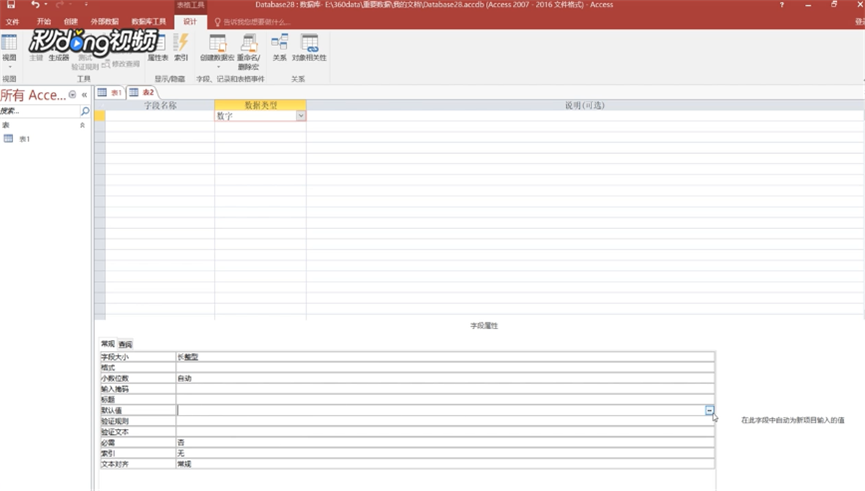Click the 必需 value 否
This screenshot has width=865, height=491.
[x=445, y=442]
